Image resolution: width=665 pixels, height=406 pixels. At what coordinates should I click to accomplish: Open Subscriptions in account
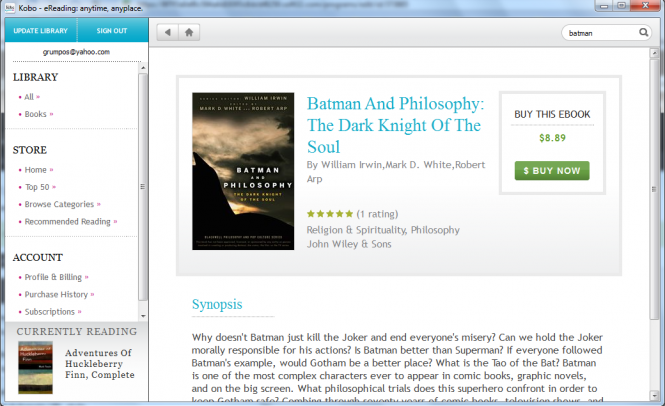tap(50, 312)
